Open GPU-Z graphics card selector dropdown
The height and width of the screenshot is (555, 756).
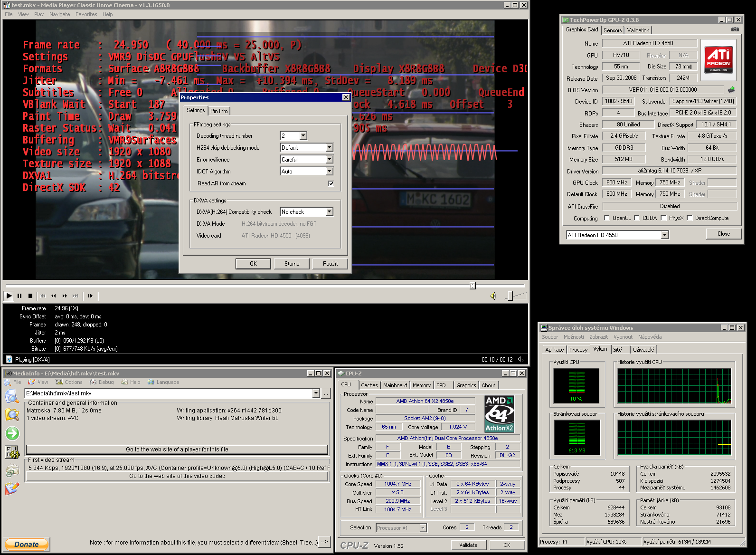coord(664,235)
